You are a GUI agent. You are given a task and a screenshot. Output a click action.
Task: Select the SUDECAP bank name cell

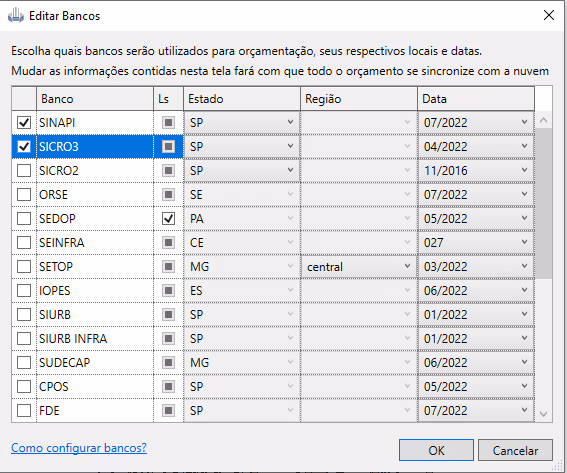95,362
